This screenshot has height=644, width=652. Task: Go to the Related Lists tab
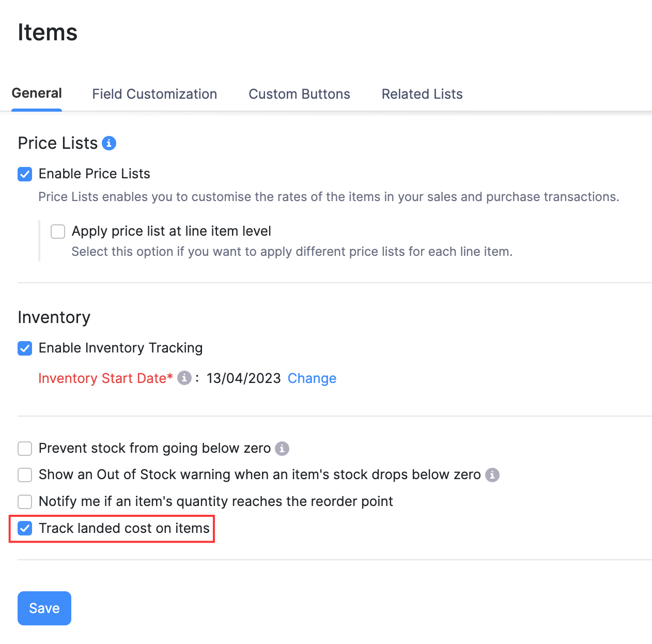tap(422, 94)
